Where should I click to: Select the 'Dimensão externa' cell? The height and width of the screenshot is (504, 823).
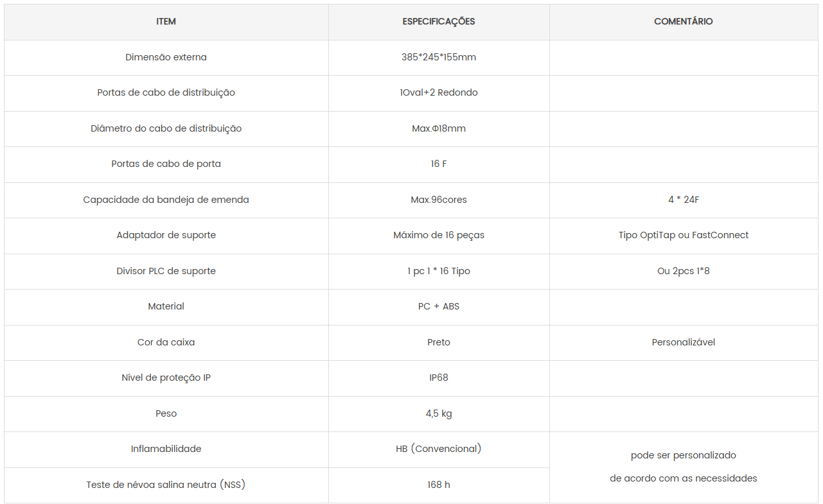coord(166,57)
